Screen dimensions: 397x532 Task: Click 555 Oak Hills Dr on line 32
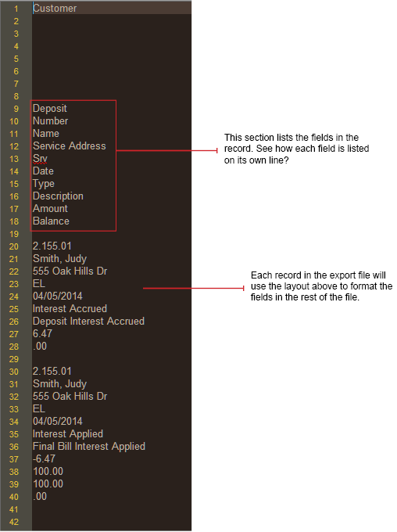point(70,397)
